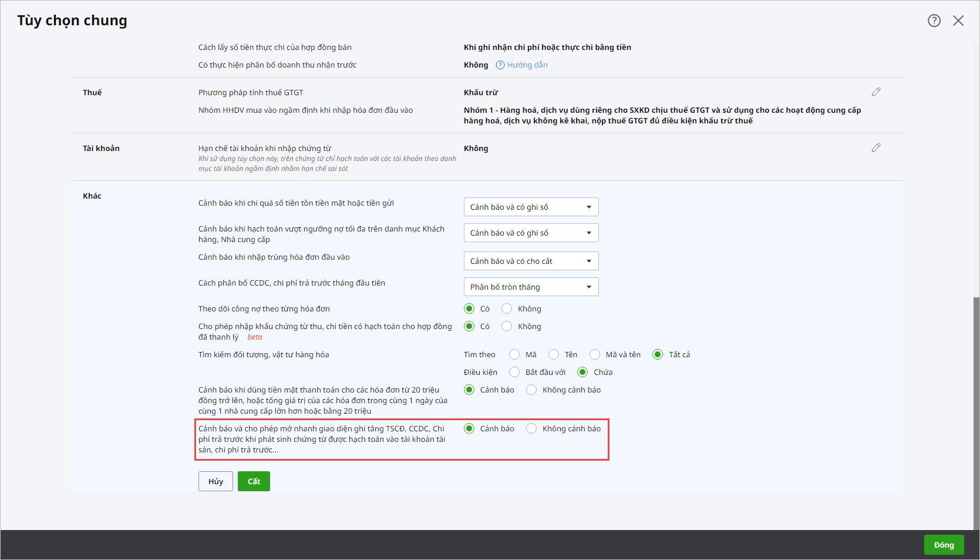The image size is (980, 560).
Task: Choose Tên search option
Action: click(554, 354)
